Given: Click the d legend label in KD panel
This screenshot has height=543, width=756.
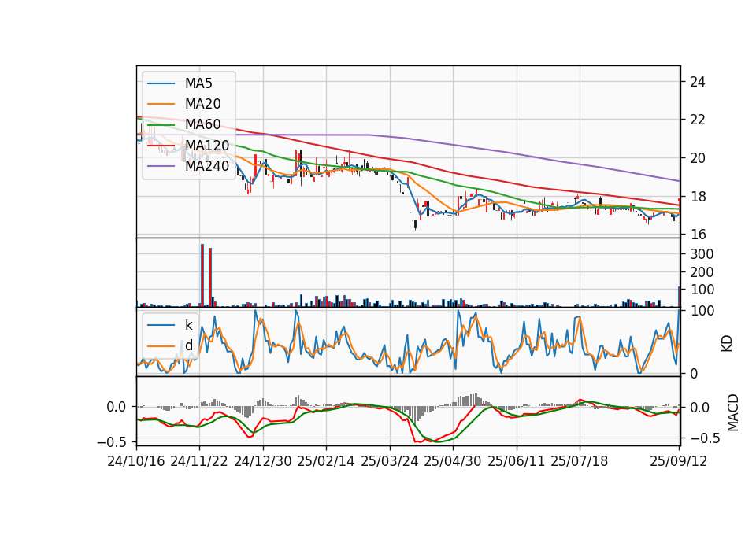Looking at the screenshot, I should 189,345.
